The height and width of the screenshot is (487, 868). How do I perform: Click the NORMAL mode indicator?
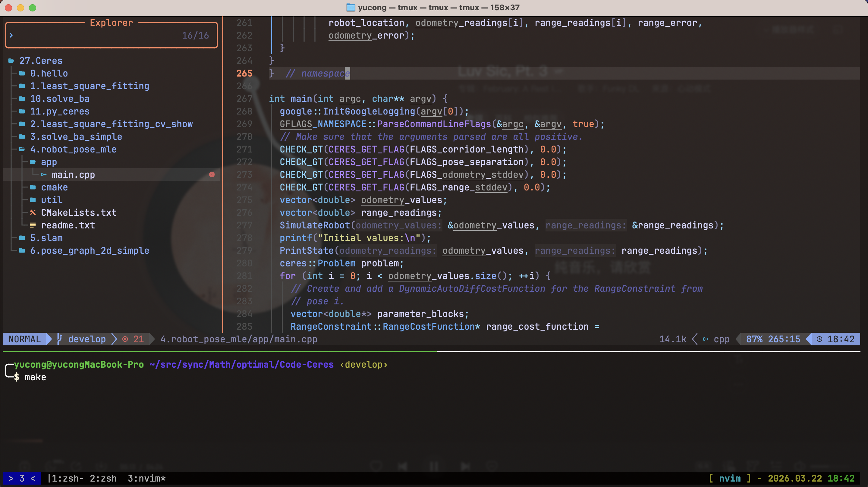click(25, 339)
